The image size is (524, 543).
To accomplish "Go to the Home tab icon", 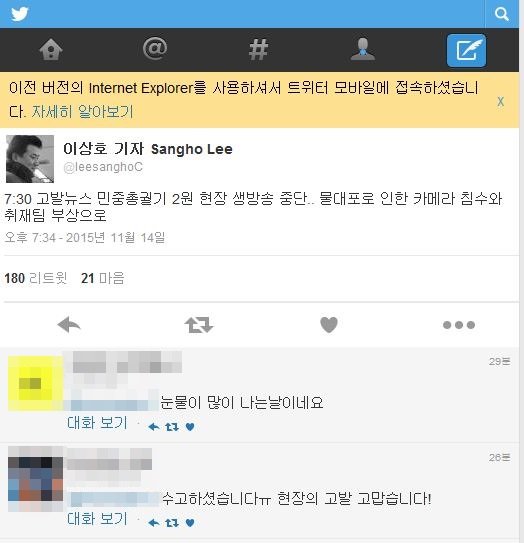I will [51, 50].
